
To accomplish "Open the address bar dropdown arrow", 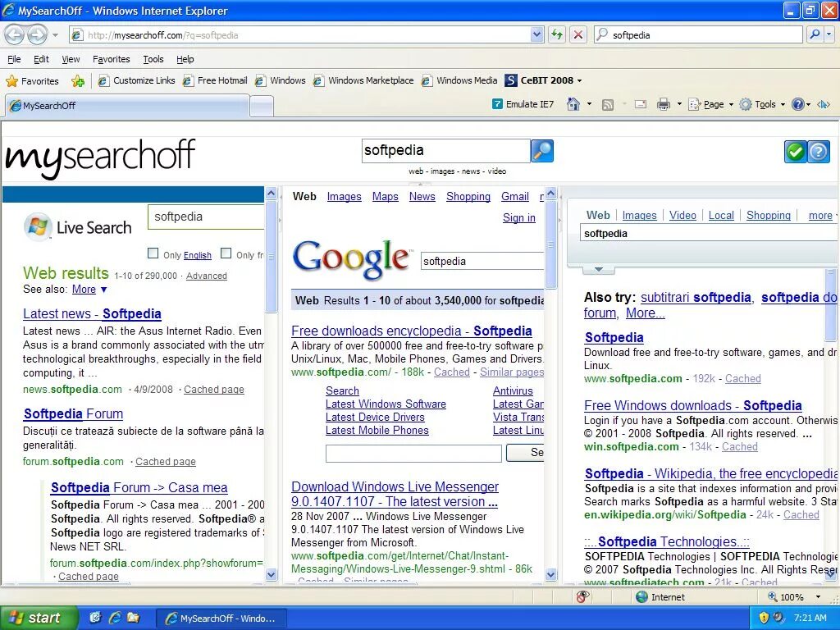I will tap(537, 35).
